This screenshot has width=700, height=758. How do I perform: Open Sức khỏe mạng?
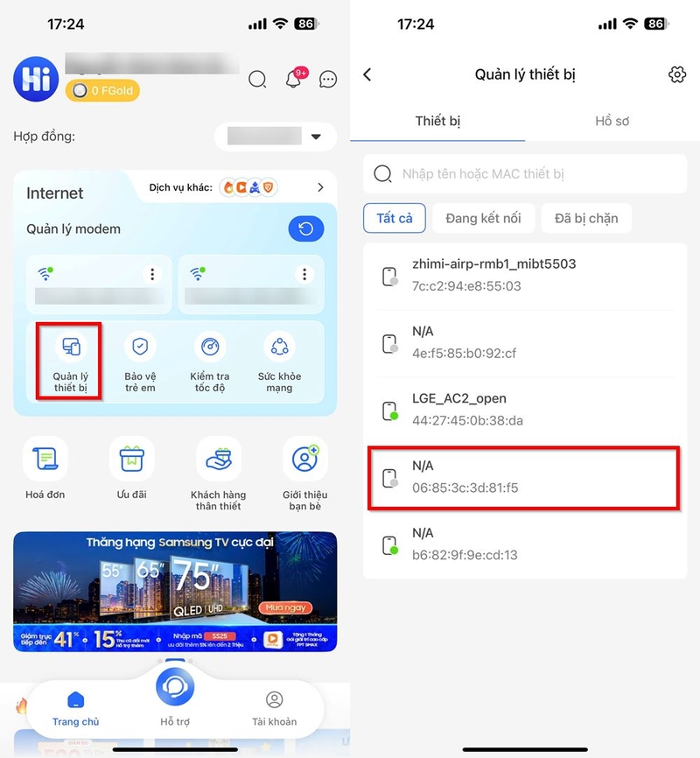(x=279, y=361)
